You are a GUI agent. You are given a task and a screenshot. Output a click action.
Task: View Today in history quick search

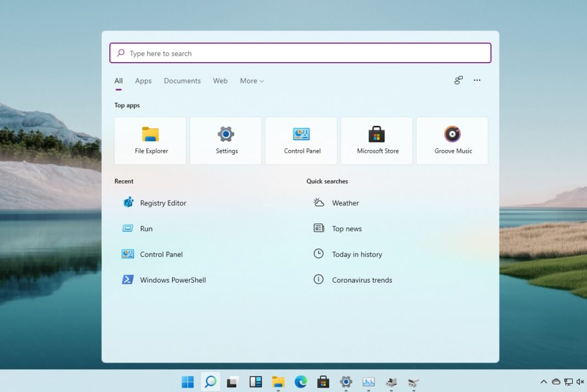pyautogui.click(x=357, y=255)
